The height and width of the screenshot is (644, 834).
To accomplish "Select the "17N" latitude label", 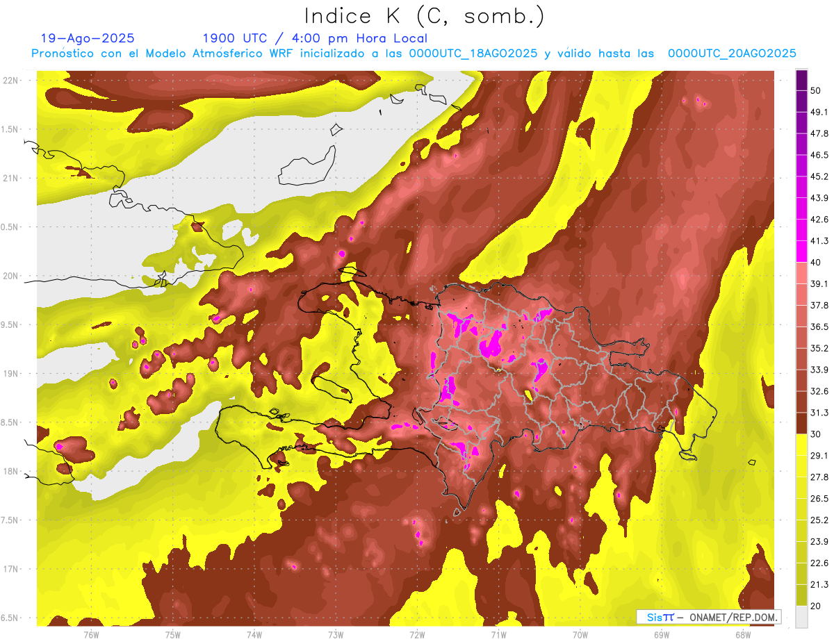I will pos(10,569).
